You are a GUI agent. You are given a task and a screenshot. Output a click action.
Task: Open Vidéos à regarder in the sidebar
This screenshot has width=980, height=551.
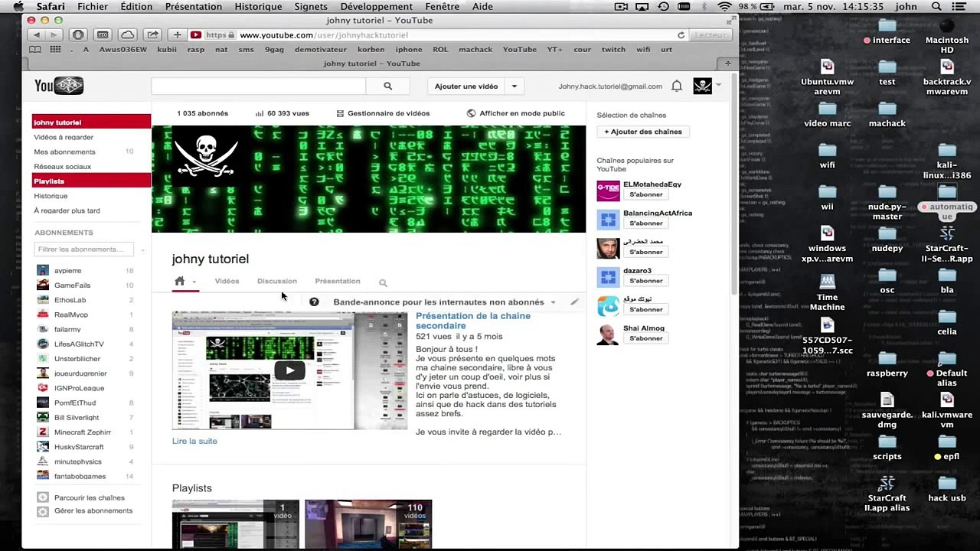[64, 137]
